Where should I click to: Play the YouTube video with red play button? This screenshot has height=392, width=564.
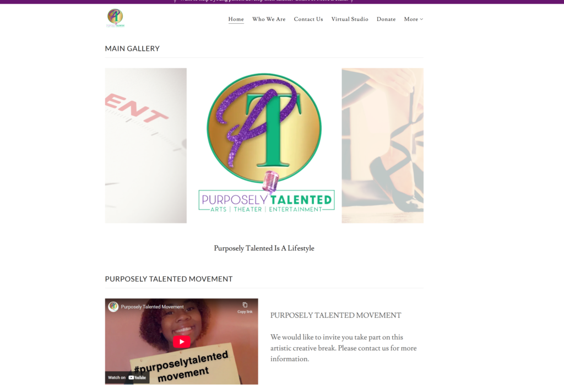182,342
